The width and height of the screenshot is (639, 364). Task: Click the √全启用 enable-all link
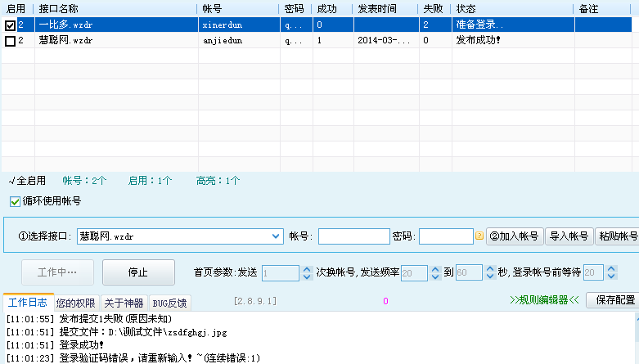click(27, 181)
